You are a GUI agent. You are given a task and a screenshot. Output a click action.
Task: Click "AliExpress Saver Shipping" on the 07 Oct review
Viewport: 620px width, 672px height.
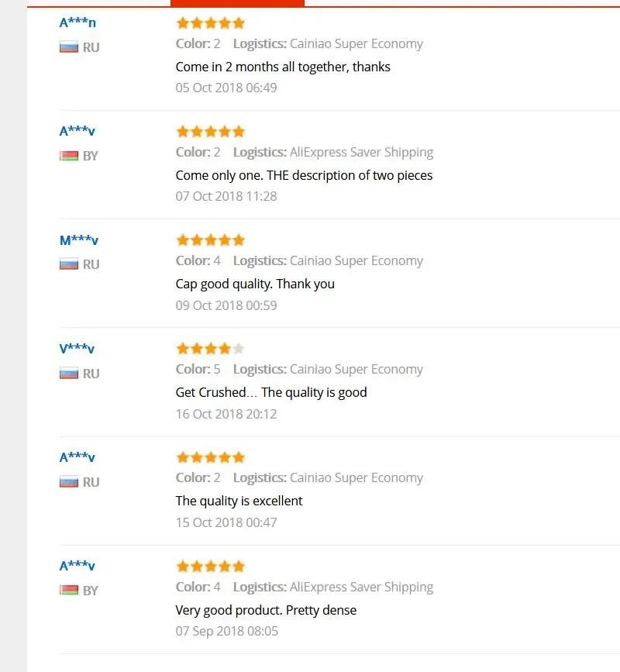click(361, 152)
